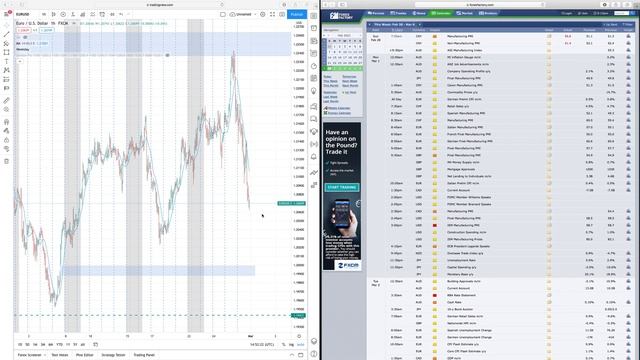Open the ideas lightbulb in right sidebar
The height and width of the screenshot is (360, 640).
click(x=313, y=91)
